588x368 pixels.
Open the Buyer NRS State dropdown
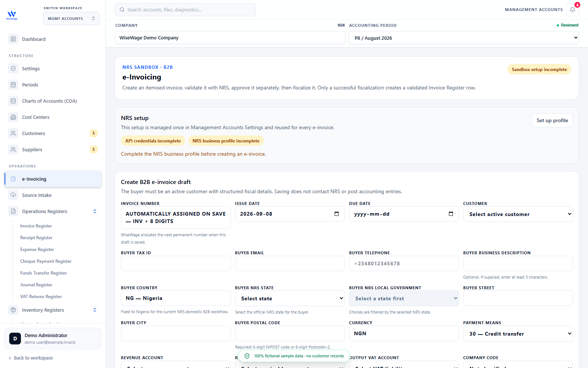(x=290, y=298)
